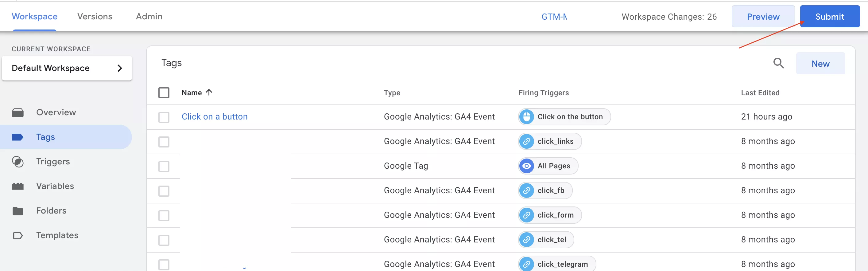Click the sort arrow next to Name
868x271 pixels.
(x=209, y=92)
